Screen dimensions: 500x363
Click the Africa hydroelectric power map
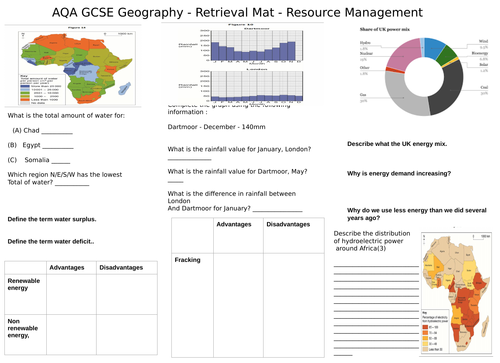(457, 293)
